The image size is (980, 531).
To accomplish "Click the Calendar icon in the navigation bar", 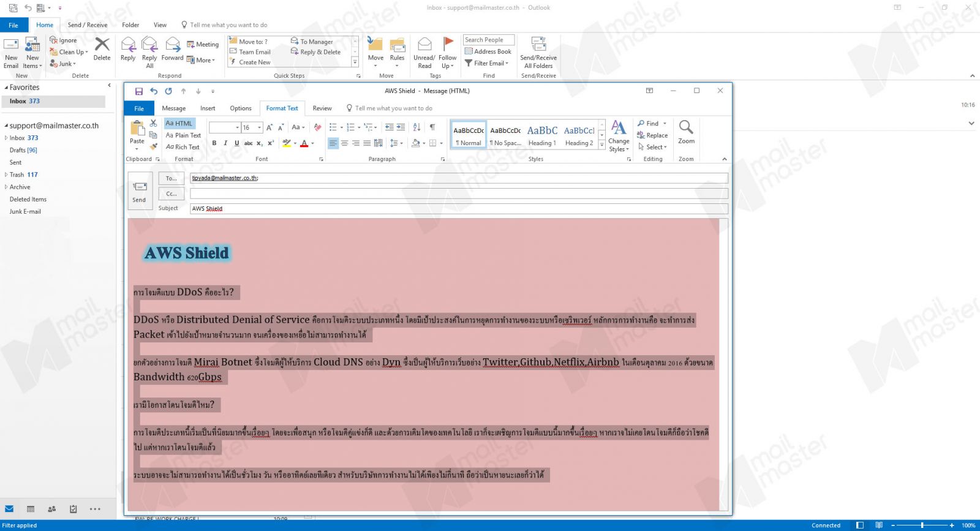I will click(x=31, y=509).
